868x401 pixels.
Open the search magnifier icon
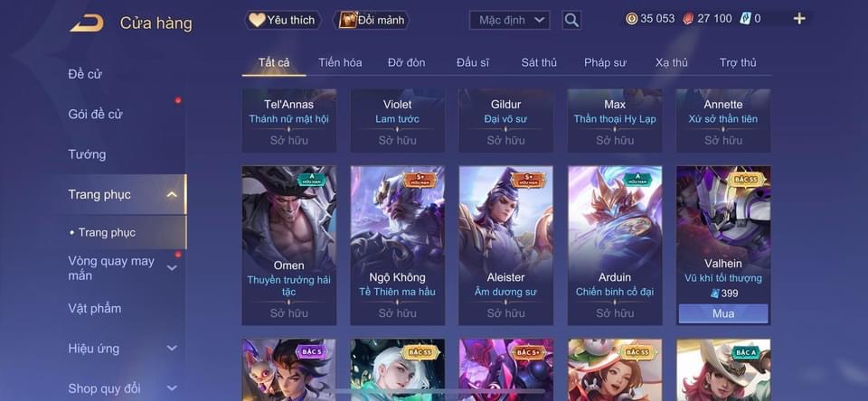pyautogui.click(x=571, y=21)
